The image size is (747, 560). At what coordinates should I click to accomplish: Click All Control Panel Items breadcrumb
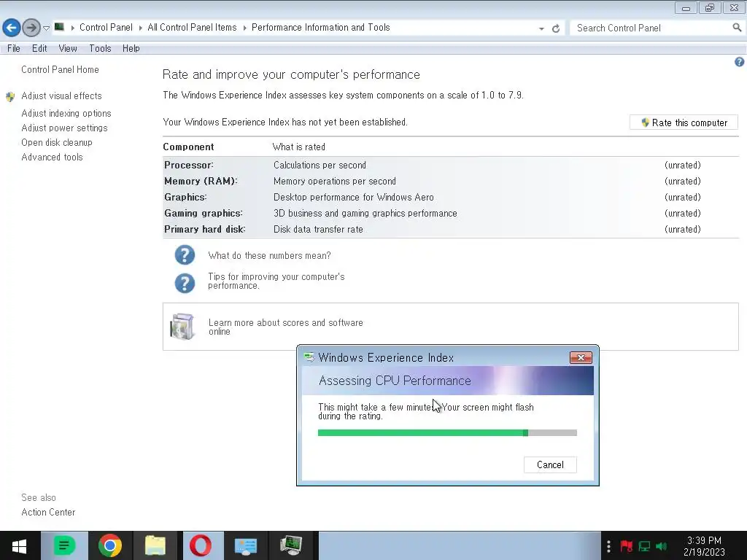click(x=192, y=28)
